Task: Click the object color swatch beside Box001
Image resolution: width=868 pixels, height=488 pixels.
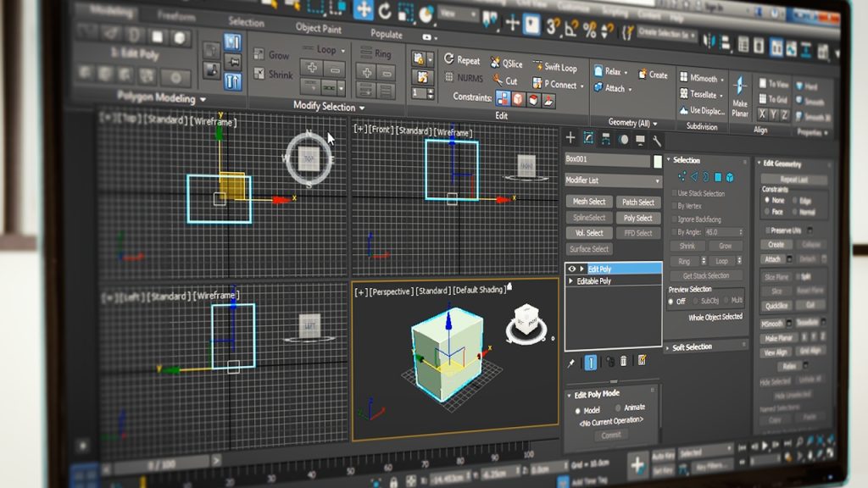Action: [x=657, y=160]
